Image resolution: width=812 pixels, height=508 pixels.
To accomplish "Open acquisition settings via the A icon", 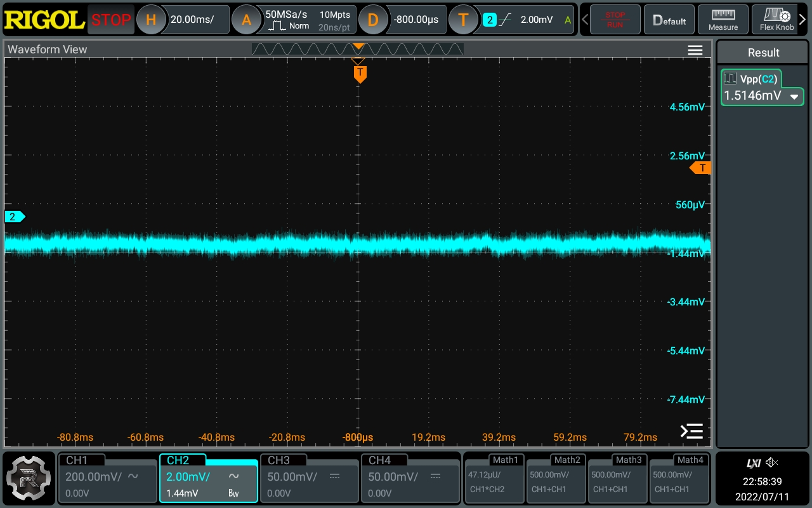I will click(x=247, y=20).
